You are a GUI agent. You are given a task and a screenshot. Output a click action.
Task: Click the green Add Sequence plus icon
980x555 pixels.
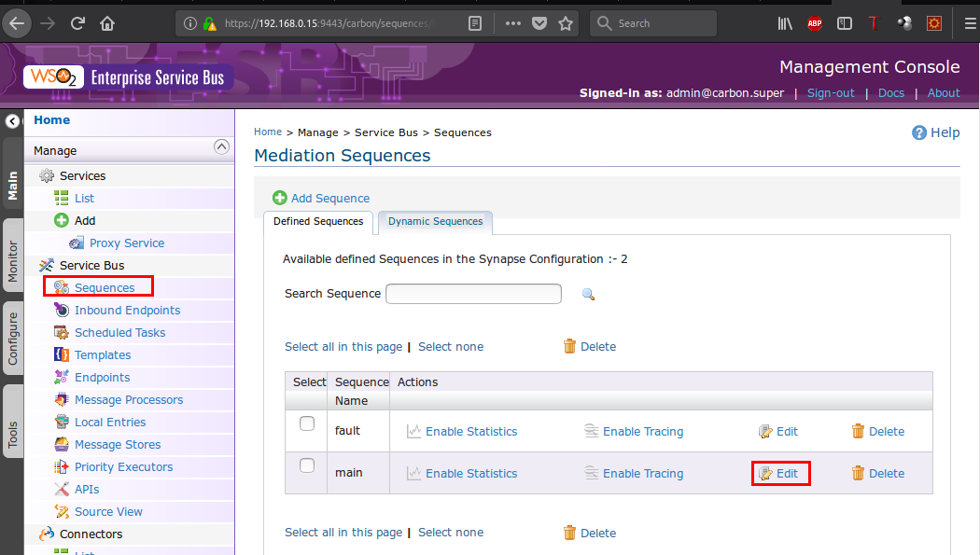coord(280,198)
